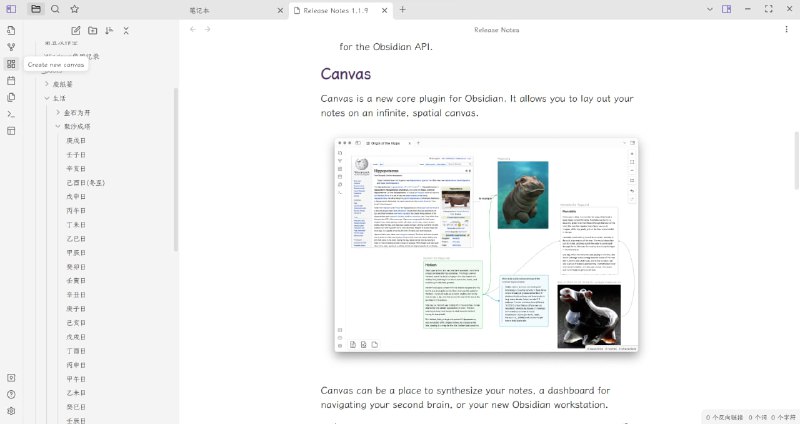
Task: Open the note 甲辰日
Action: (x=76, y=253)
